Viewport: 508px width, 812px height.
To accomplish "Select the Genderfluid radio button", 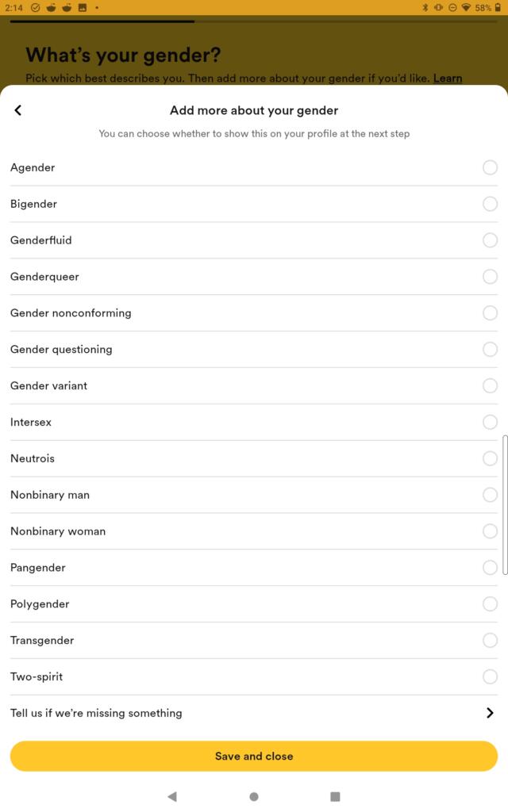I will tap(490, 240).
